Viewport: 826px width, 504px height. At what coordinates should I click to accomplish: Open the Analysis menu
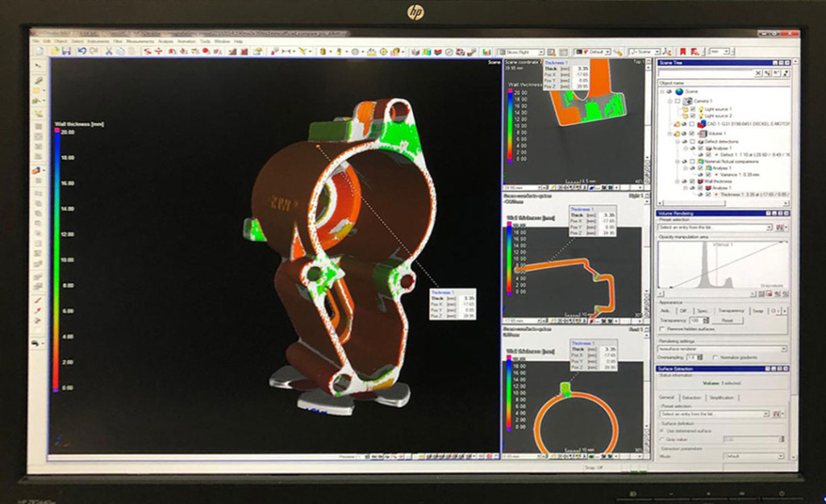(165, 40)
